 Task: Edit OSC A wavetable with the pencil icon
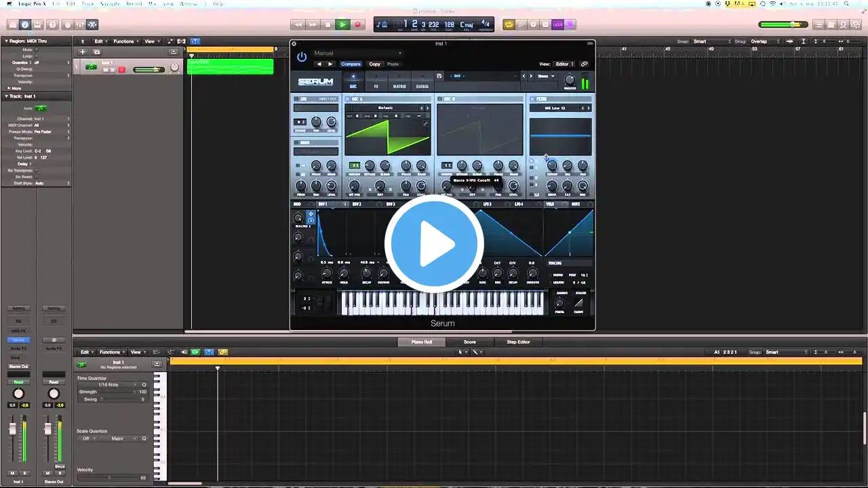[425, 123]
